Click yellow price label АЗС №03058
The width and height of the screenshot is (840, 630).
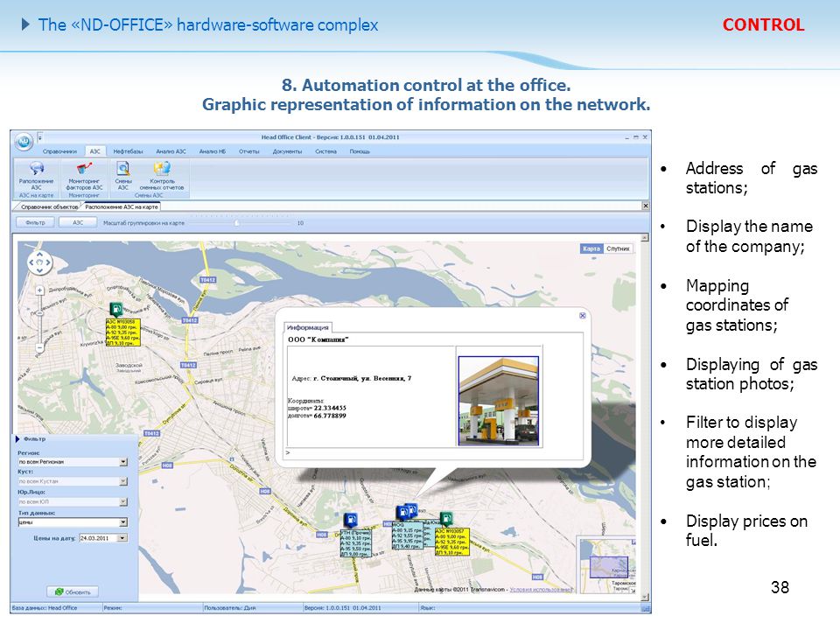(x=123, y=332)
